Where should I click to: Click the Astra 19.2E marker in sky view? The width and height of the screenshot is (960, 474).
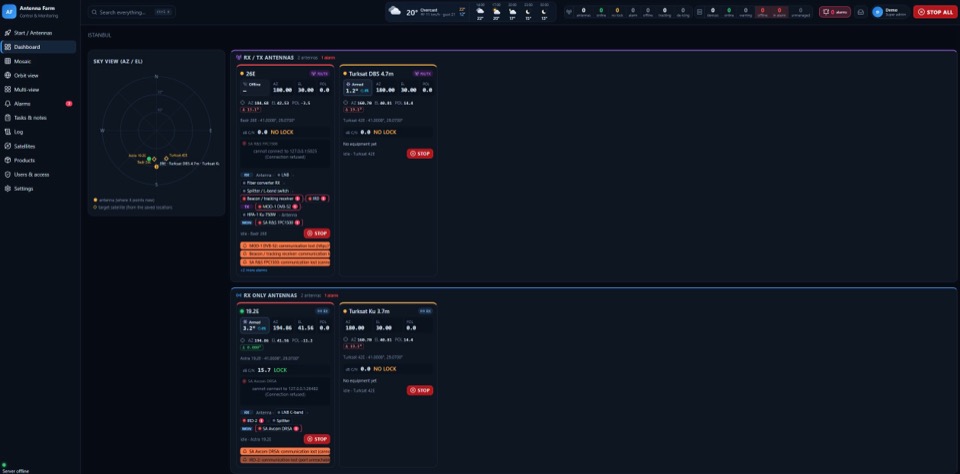[x=149, y=159]
